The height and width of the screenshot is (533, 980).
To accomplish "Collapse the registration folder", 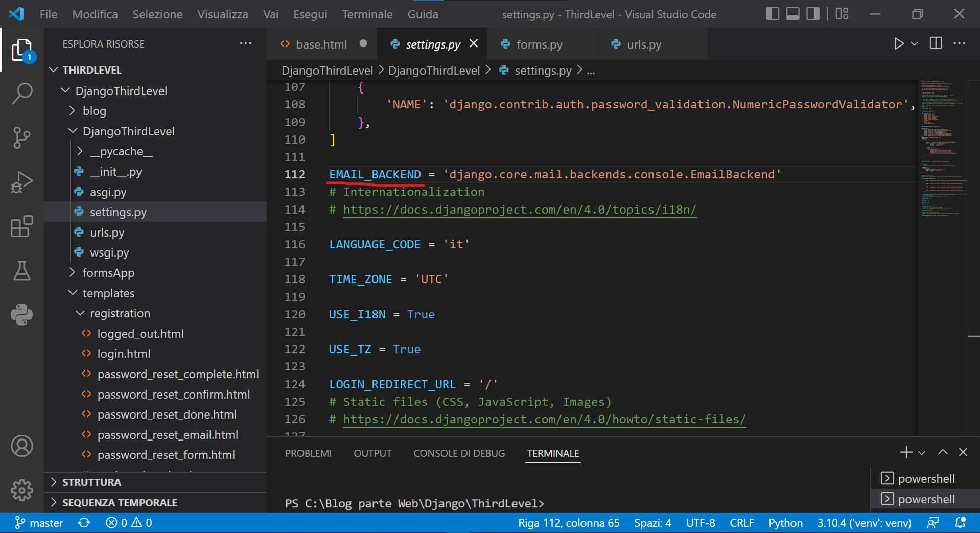I will click(80, 313).
